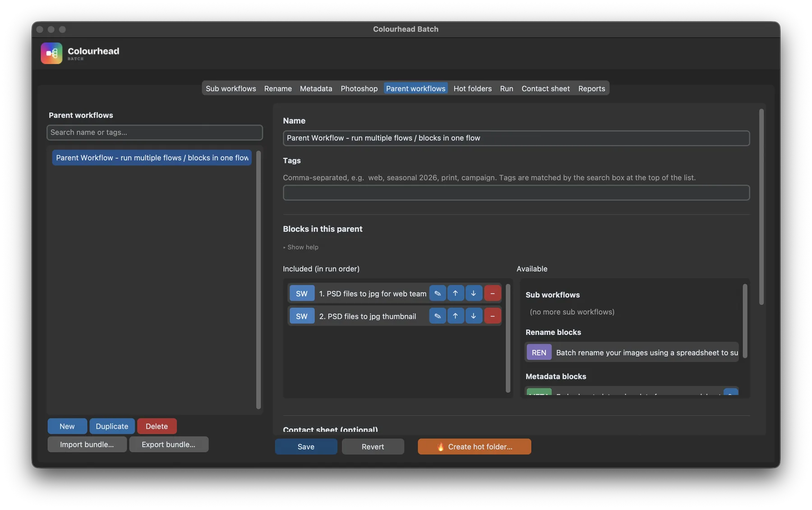Add the 'Batch rename your images' rename block
The height and width of the screenshot is (510, 812).
pyautogui.click(x=632, y=352)
